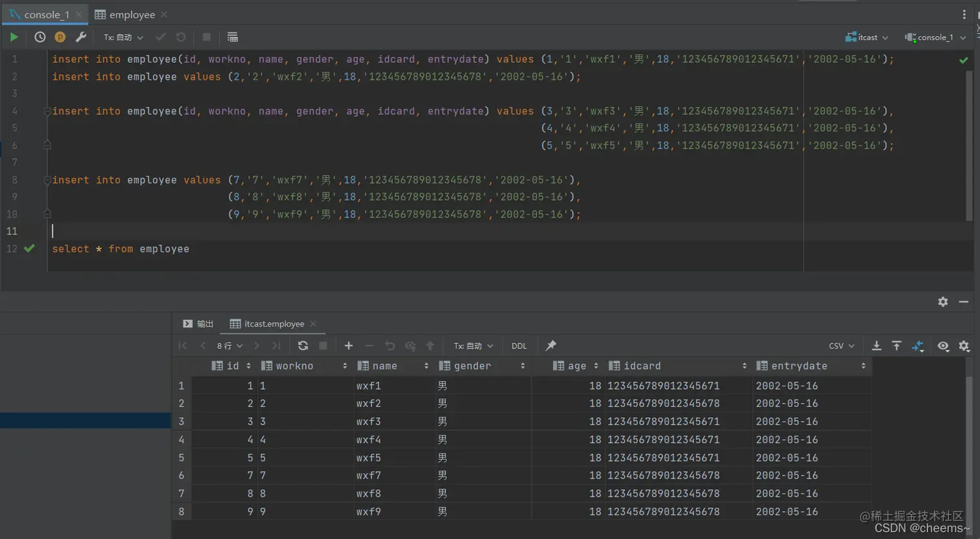Revert changes in the results grid
This screenshot has height=539, width=980.
pos(390,346)
